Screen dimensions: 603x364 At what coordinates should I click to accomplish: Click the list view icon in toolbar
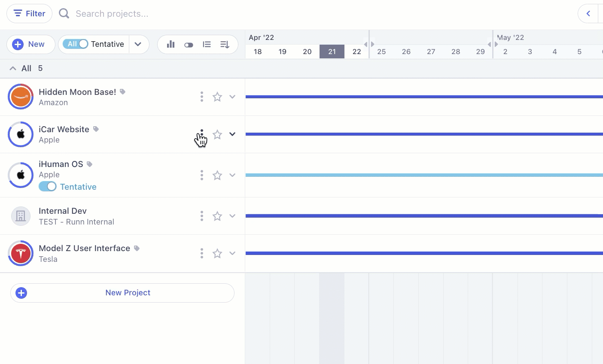(x=207, y=44)
